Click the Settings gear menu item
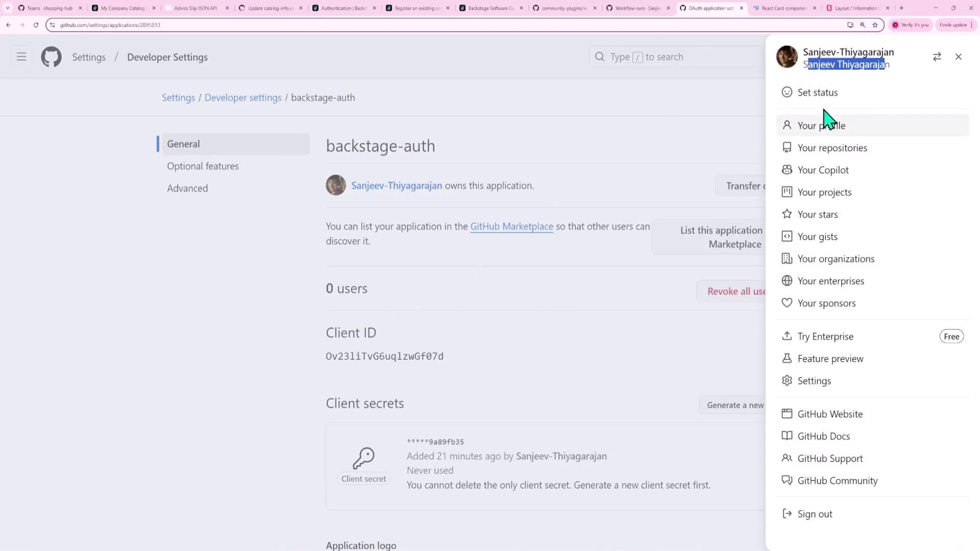 [814, 381]
